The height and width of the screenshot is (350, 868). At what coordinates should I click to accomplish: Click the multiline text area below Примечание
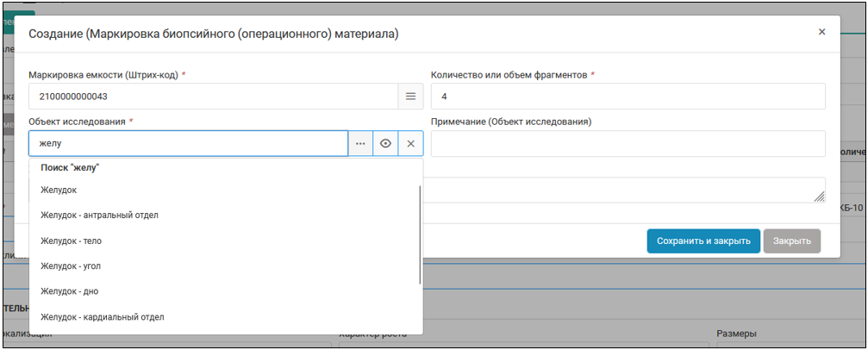(628, 190)
